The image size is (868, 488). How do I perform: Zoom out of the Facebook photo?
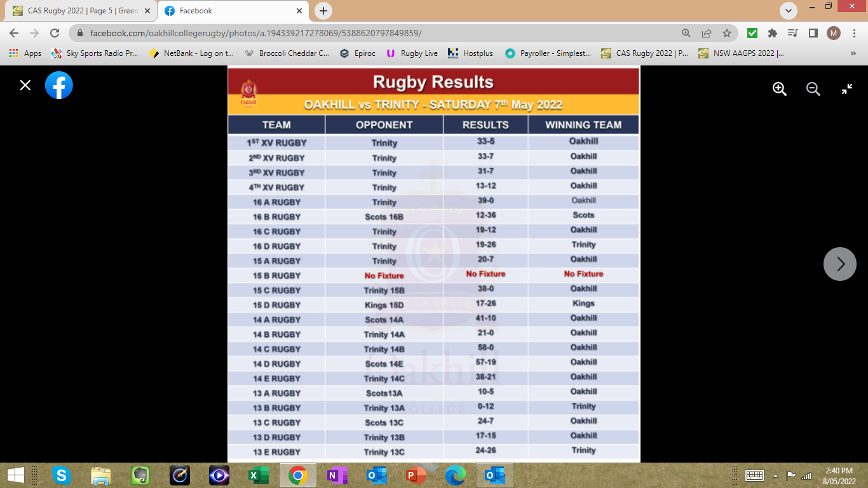tap(813, 89)
